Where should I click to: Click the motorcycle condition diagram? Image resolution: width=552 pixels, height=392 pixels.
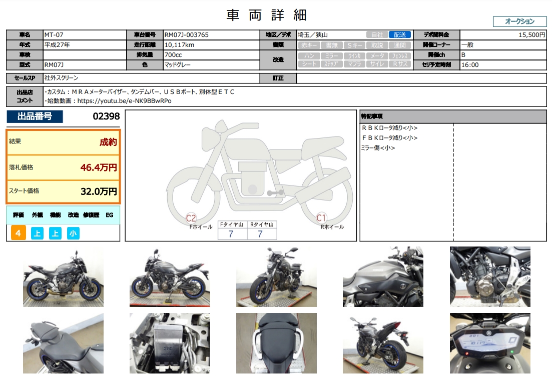click(241, 176)
